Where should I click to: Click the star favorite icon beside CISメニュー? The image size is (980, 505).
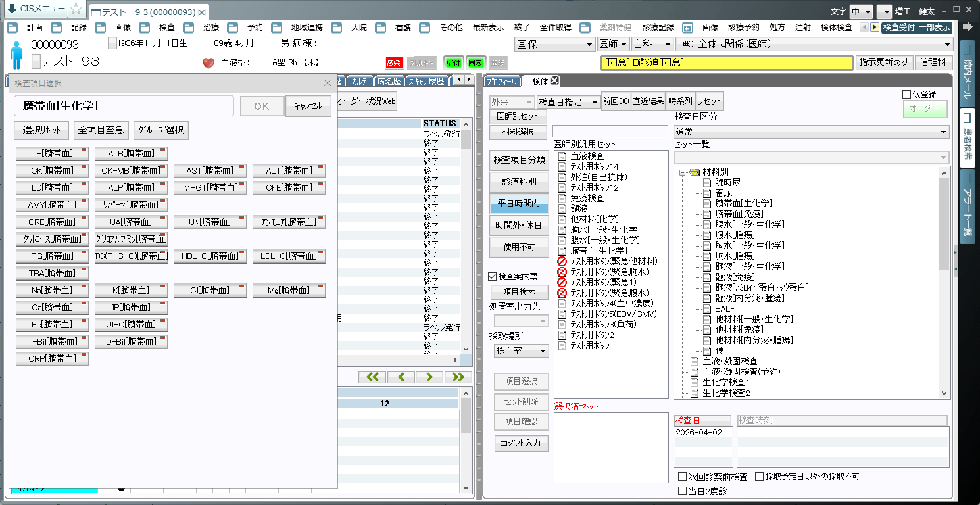76,9
